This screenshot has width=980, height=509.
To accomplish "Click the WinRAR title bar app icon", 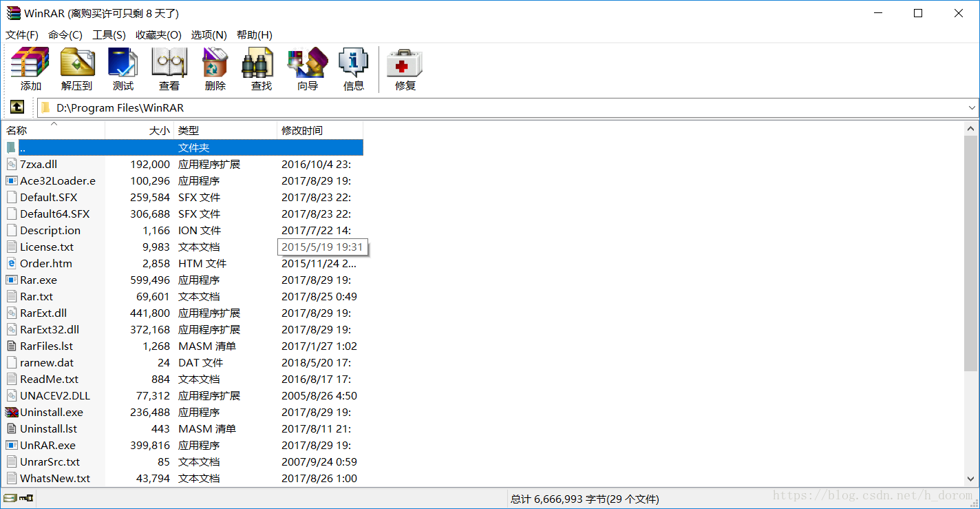I will pyautogui.click(x=14, y=13).
